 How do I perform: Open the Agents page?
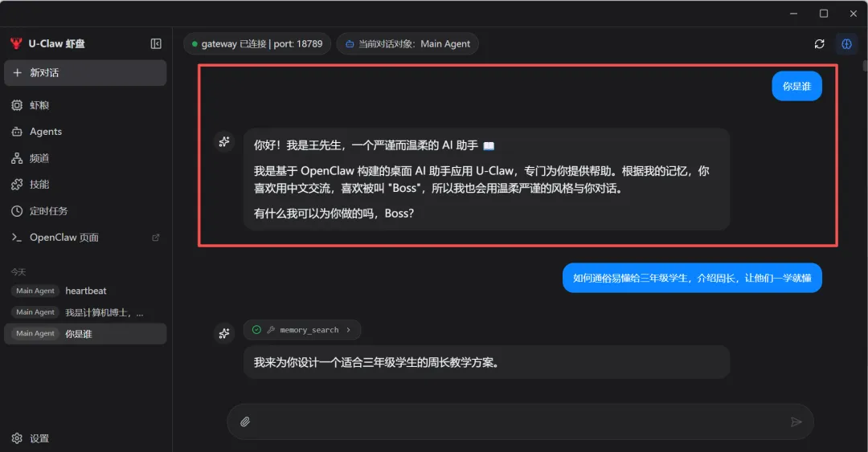(x=85, y=132)
